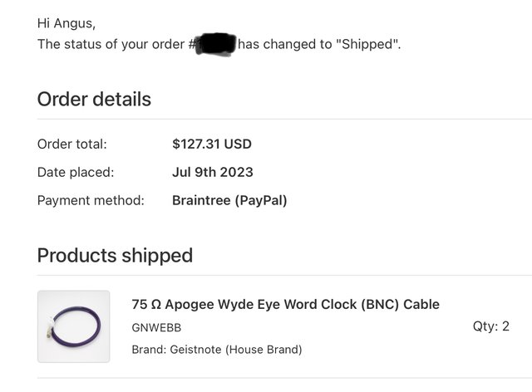Open the Apogee Wyde Eye Word Clock Cable title
Screen dimensions: 532x392
[285, 304]
